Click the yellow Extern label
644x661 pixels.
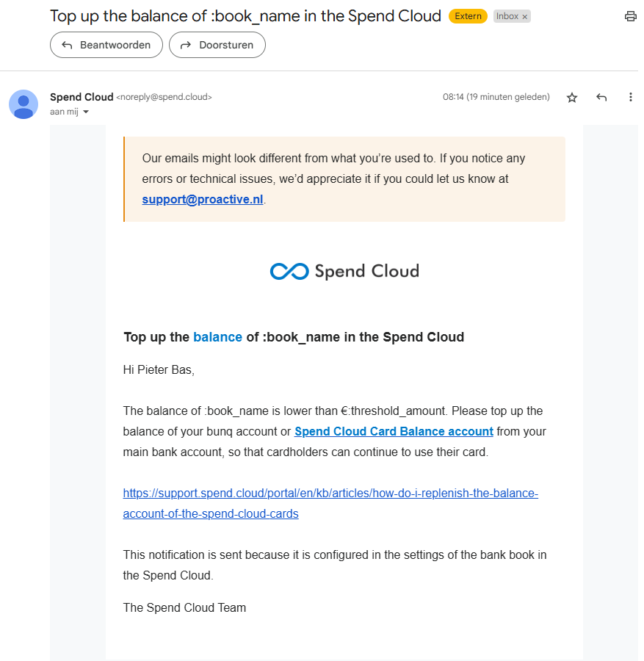468,16
